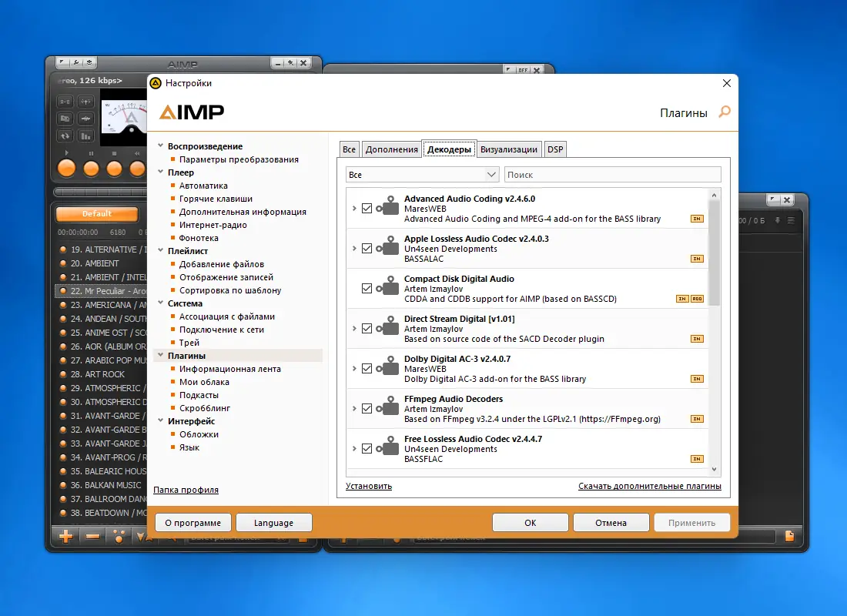The width and height of the screenshot is (847, 616).
Task: Open the waveform sound effects button in player
Action: (86, 119)
